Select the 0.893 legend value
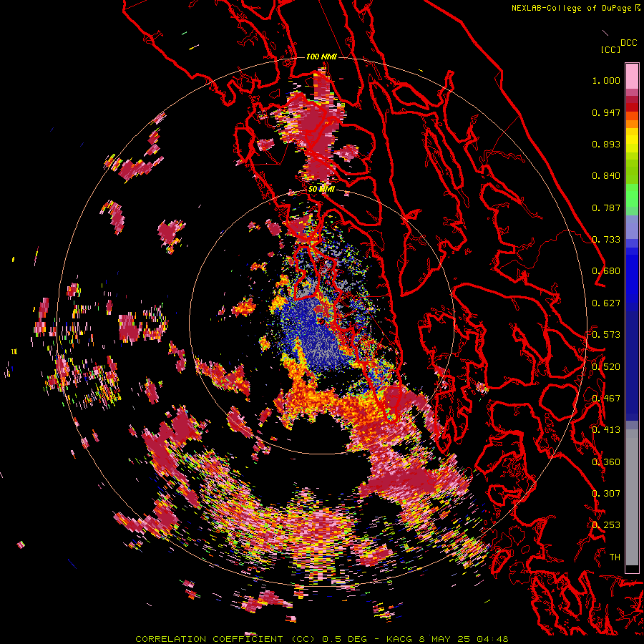Screen dimensions: 644x644 (606, 144)
